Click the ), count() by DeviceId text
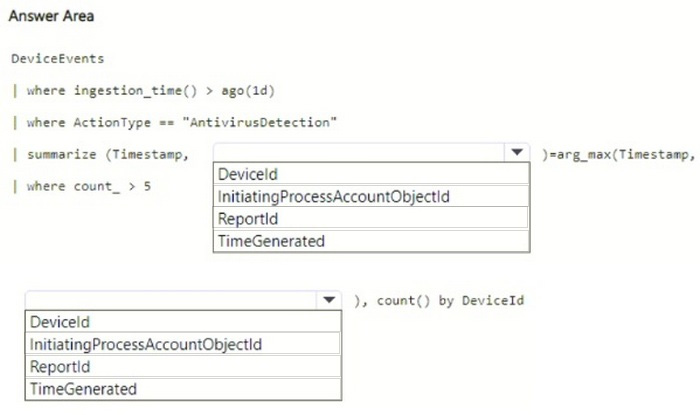Screen dimensions: 700x415 click(x=439, y=301)
